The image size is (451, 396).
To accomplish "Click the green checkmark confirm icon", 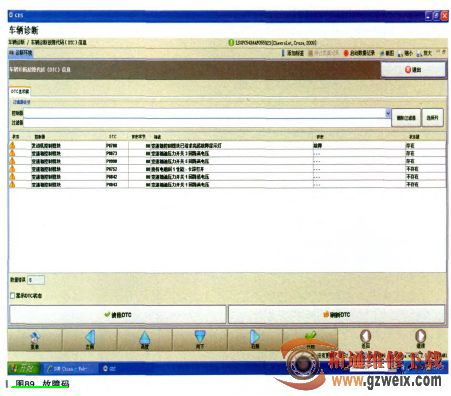I will click(310, 335).
